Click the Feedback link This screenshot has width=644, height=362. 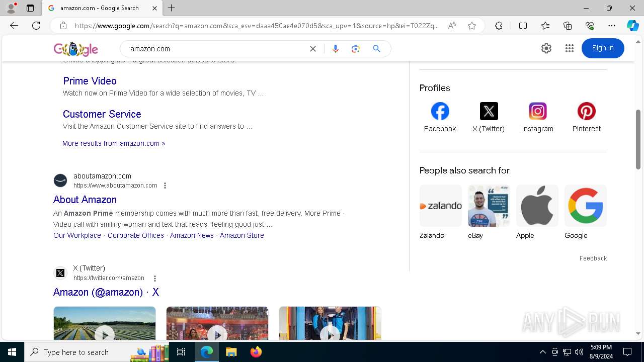click(x=593, y=258)
